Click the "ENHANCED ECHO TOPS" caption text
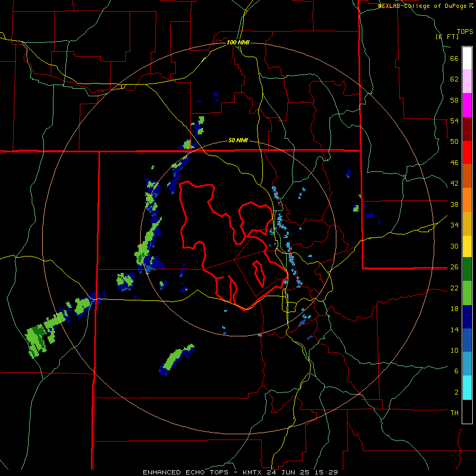This screenshot has height=476, width=476. 186,472
